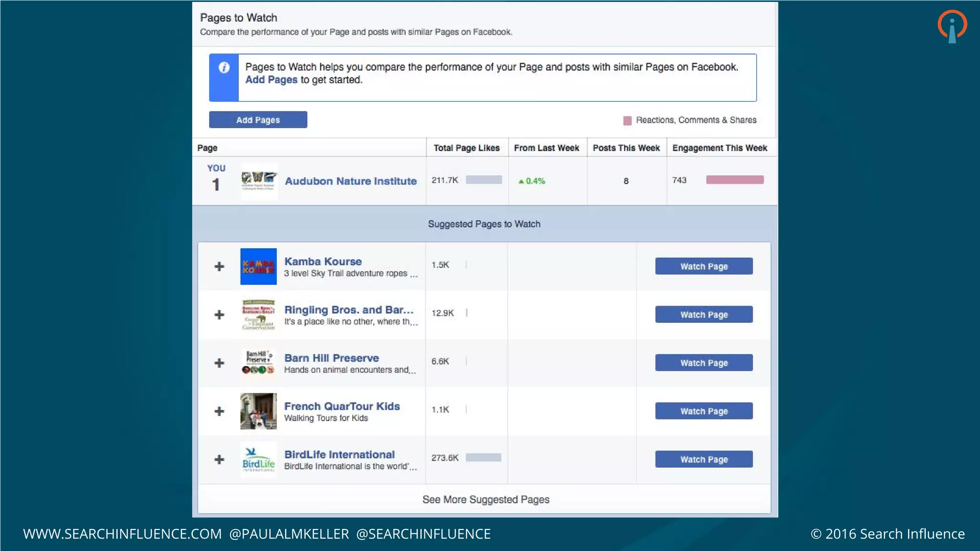
Task: Click the plus icon beside BirdLife International
Action: [x=219, y=460]
